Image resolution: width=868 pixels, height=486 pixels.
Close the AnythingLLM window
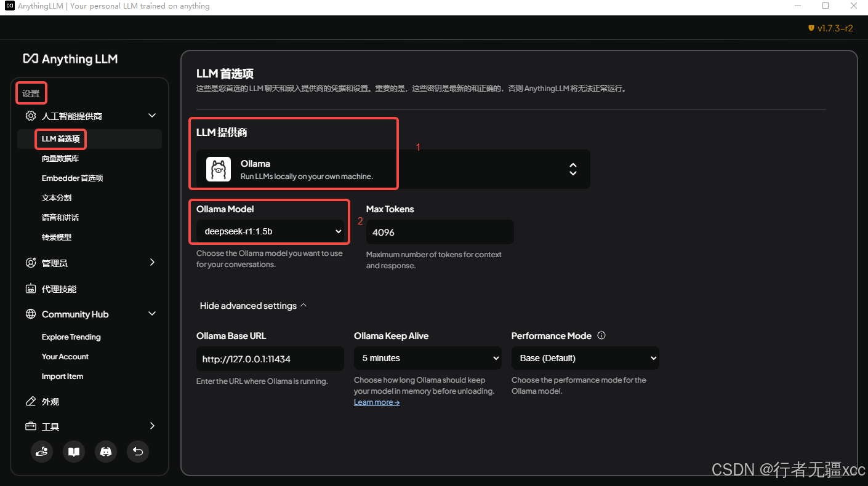pyautogui.click(x=854, y=6)
